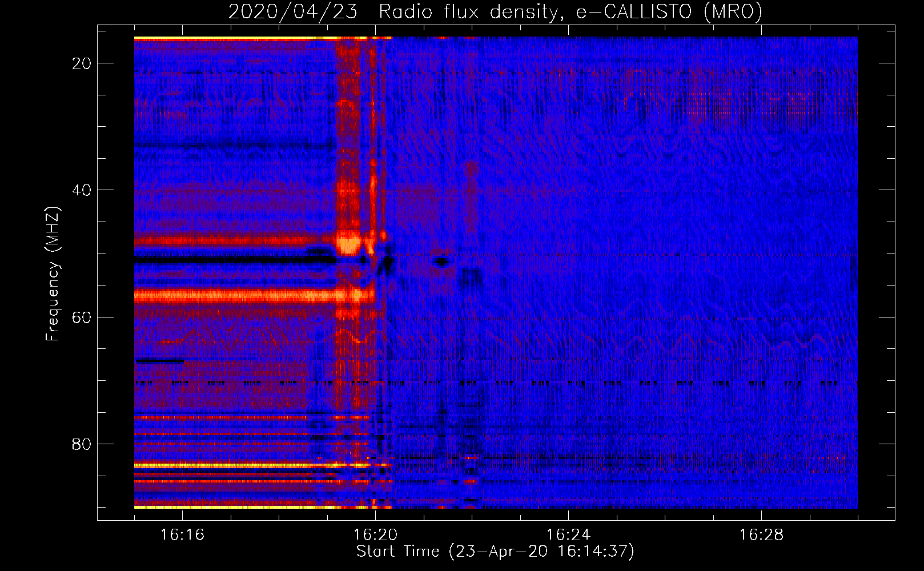The height and width of the screenshot is (571, 924).
Task: Click the short black bar near 67 MHz
Action: coord(160,361)
